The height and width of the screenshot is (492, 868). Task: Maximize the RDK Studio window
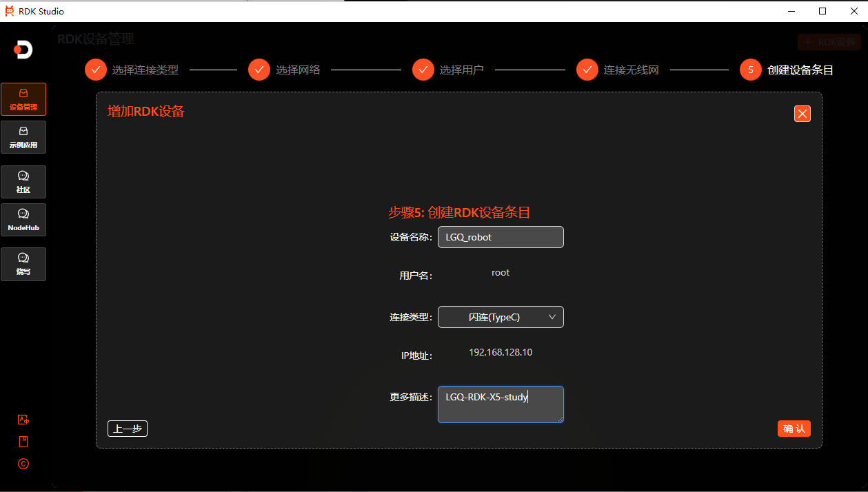coord(822,11)
